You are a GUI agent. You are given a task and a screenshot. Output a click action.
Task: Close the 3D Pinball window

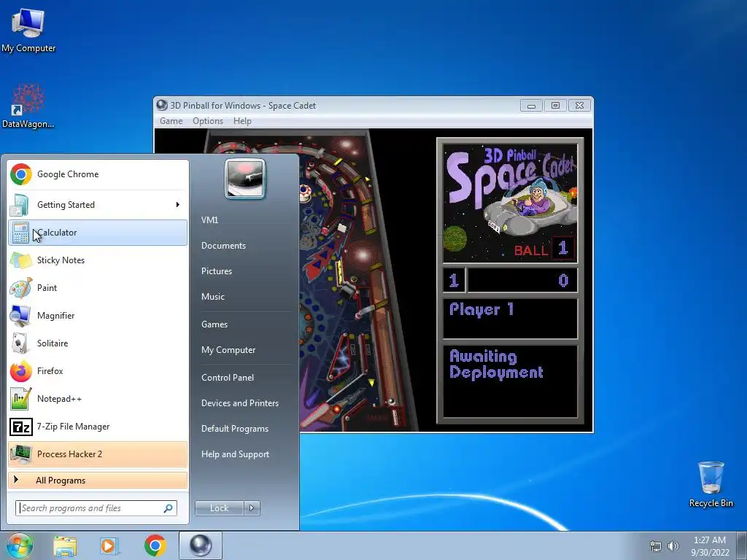coord(579,106)
